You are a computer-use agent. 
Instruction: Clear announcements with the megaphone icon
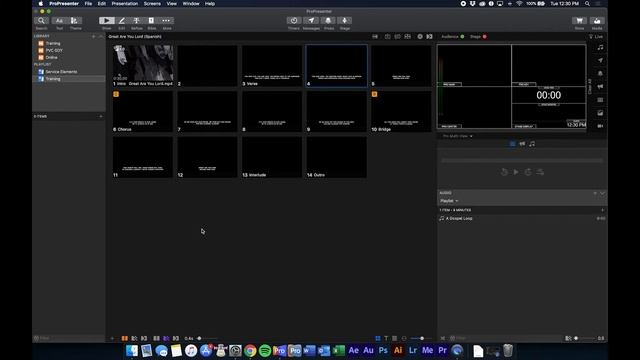[600, 87]
